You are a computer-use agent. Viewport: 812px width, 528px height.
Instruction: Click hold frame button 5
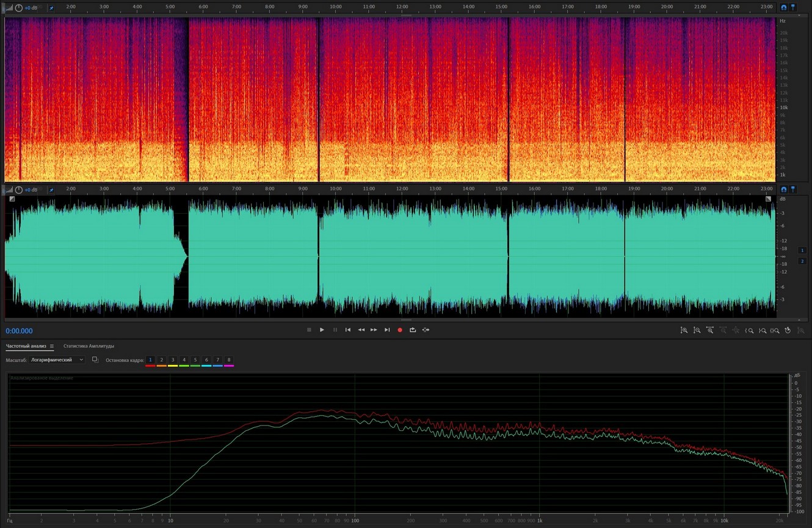click(195, 360)
